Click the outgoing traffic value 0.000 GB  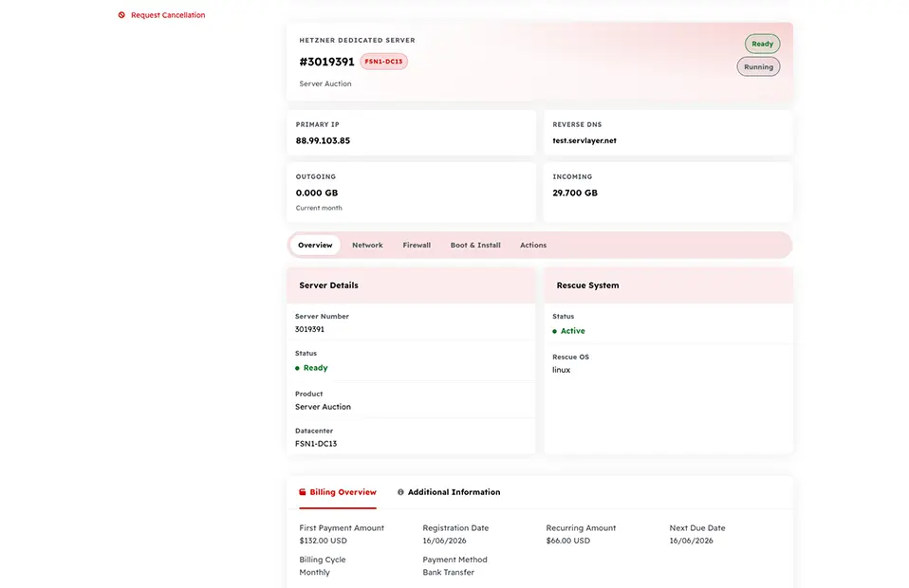point(317,193)
